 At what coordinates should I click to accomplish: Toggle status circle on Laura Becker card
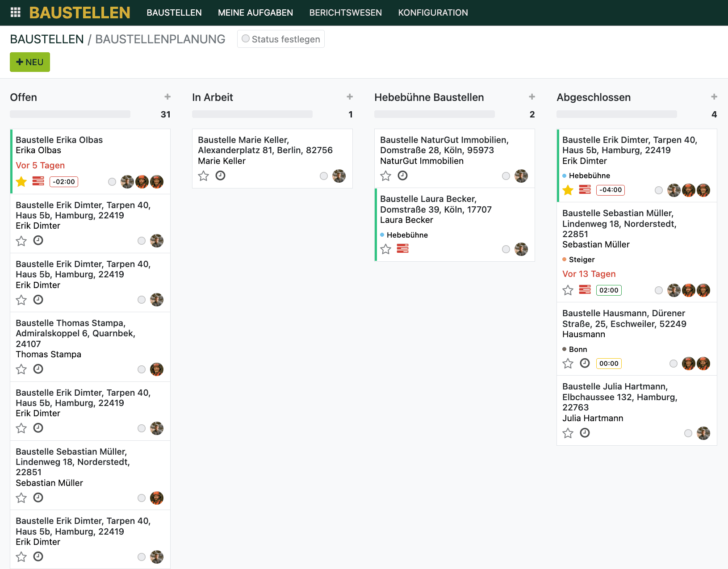(x=506, y=249)
